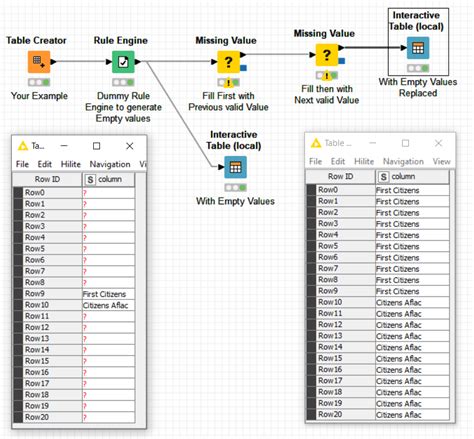Image resolution: width=474 pixels, height=439 pixels.
Task: Click the warning status light under second Missing Value
Action: point(327,75)
